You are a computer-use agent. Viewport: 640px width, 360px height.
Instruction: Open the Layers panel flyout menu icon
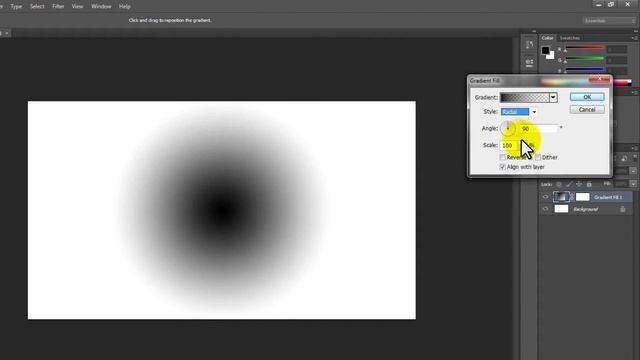[x=634, y=149]
